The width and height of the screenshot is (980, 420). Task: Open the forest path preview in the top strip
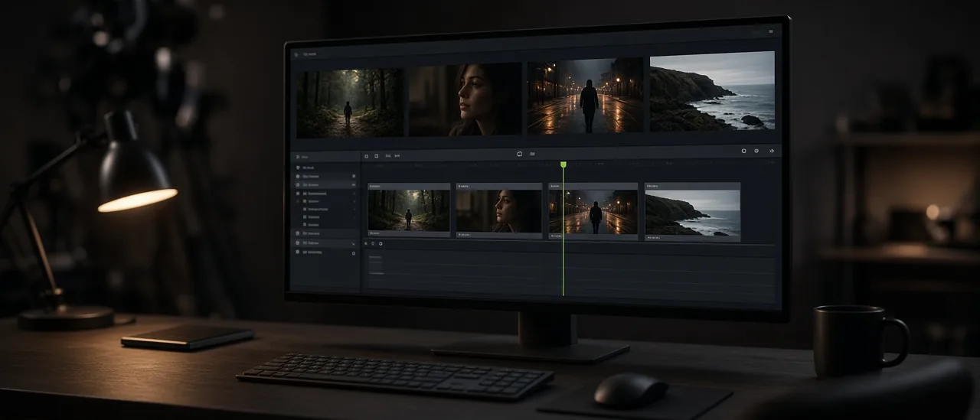pyautogui.click(x=350, y=103)
